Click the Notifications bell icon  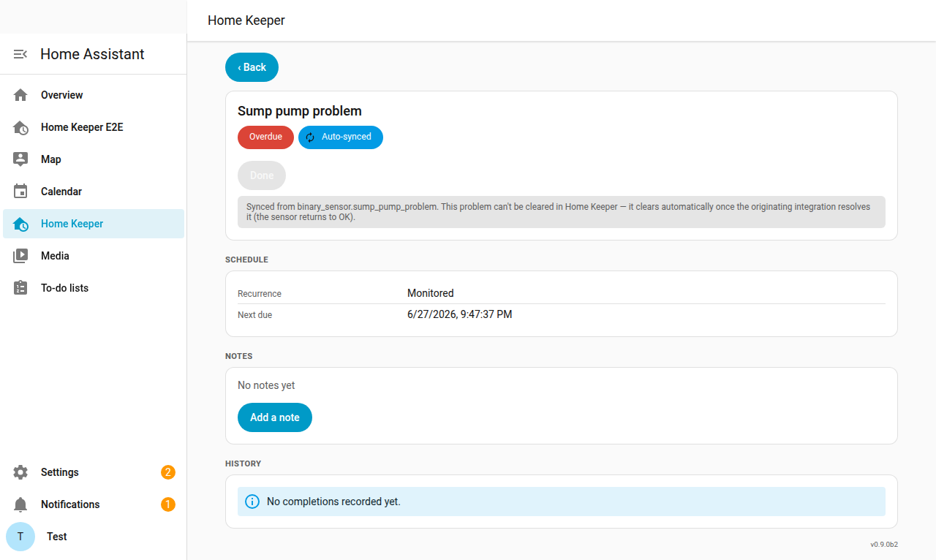coord(20,504)
